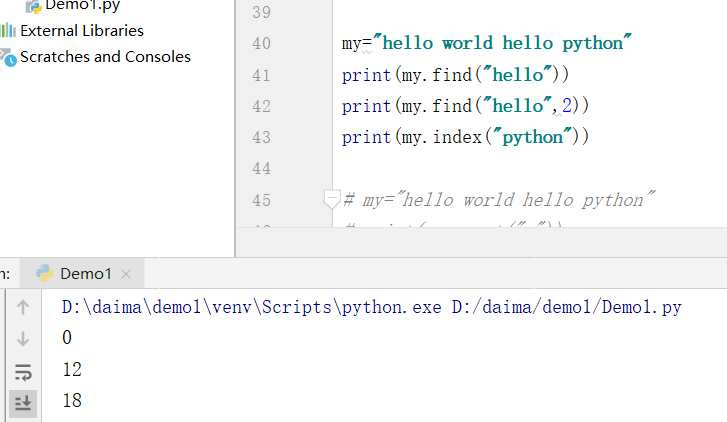Click the "hello" string on line 41

tap(517, 74)
